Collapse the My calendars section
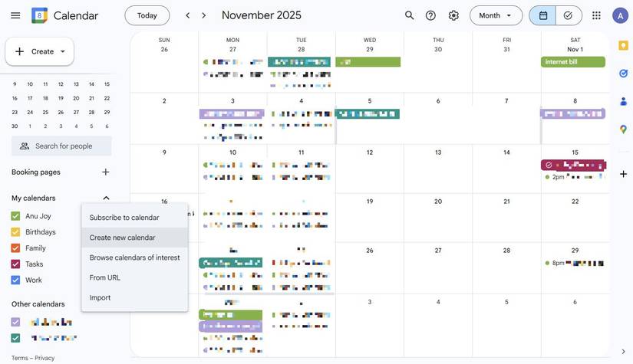 pos(106,198)
